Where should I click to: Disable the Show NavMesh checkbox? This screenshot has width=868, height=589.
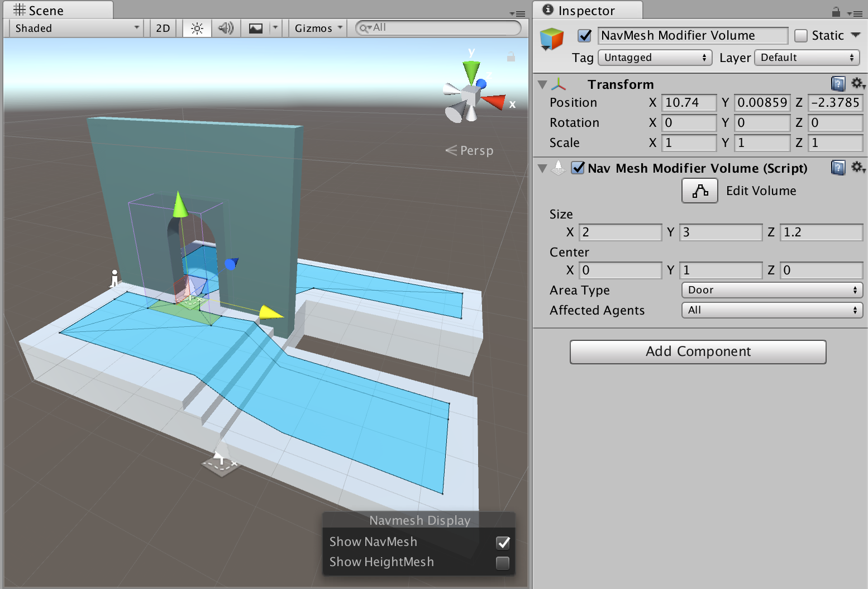click(x=502, y=542)
